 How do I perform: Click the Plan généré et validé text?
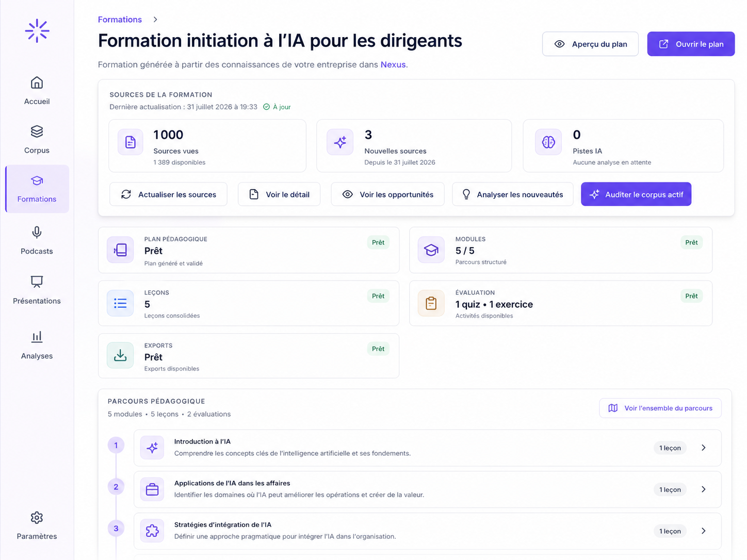point(173,263)
